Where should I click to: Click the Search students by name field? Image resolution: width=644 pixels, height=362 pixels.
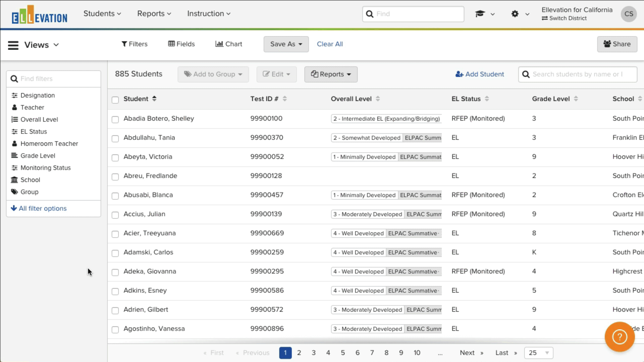click(578, 74)
